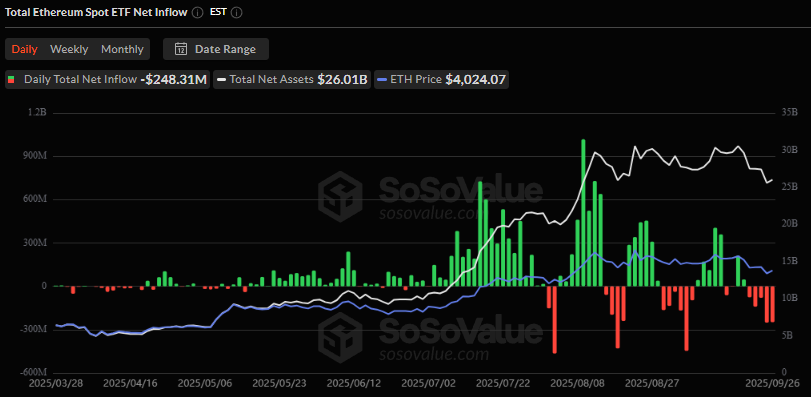Click the $26.01B total net assets value
This screenshot has height=397, width=811.
(342, 80)
